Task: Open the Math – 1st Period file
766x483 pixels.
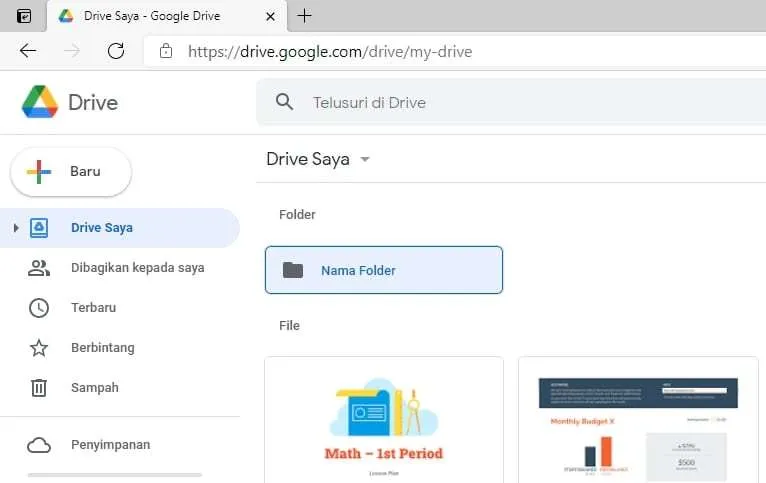Action: (x=384, y=420)
